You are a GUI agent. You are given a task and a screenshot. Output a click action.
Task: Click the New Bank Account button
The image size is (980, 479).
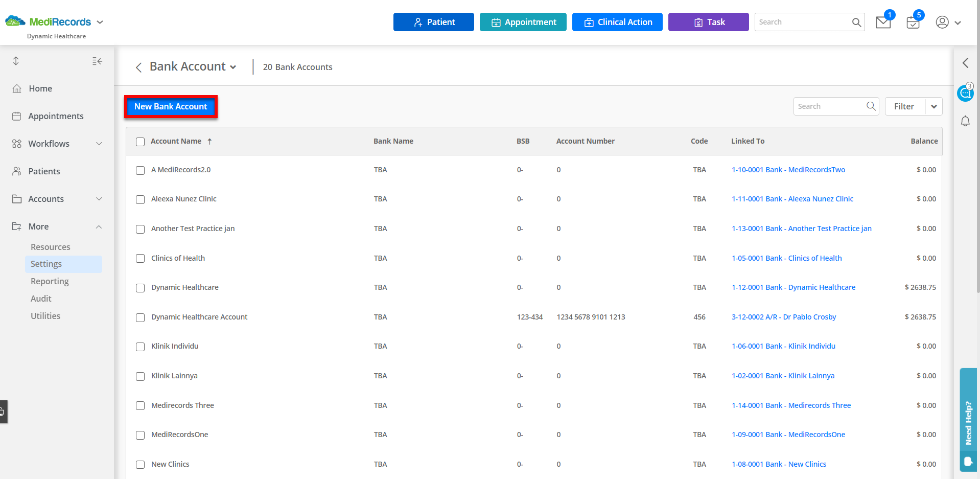171,106
